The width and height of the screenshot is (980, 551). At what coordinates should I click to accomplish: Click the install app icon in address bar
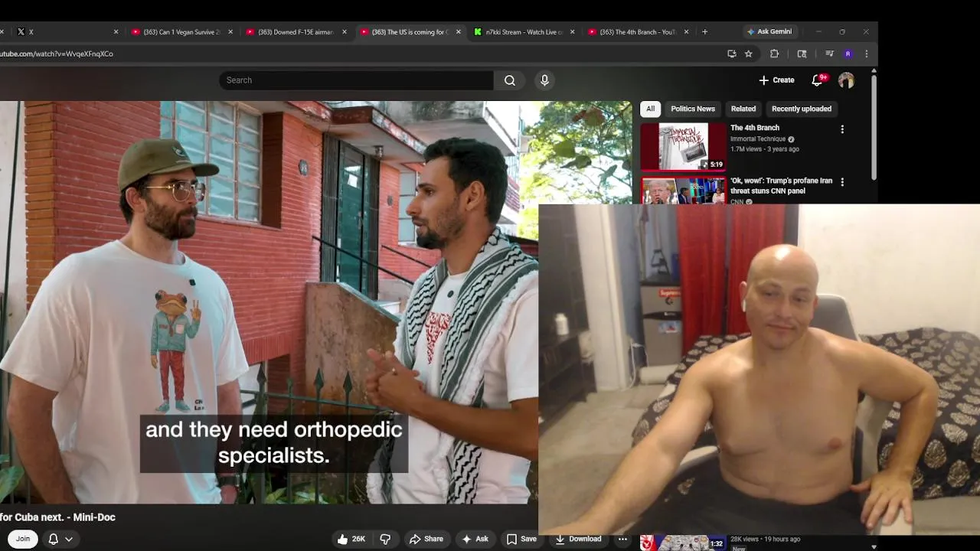point(731,54)
